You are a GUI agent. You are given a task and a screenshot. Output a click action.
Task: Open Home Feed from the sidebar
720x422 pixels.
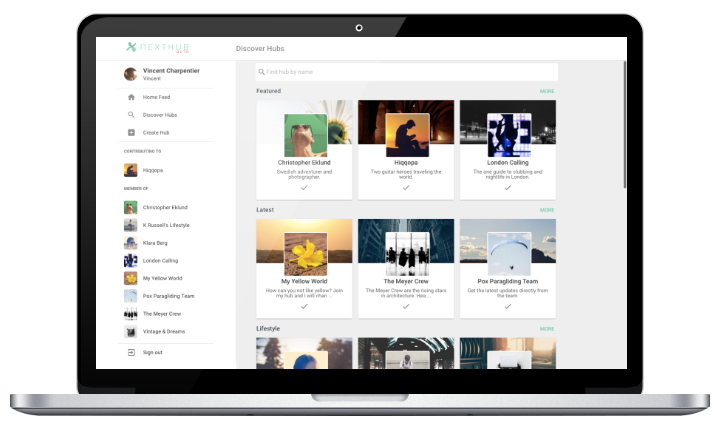[156, 97]
